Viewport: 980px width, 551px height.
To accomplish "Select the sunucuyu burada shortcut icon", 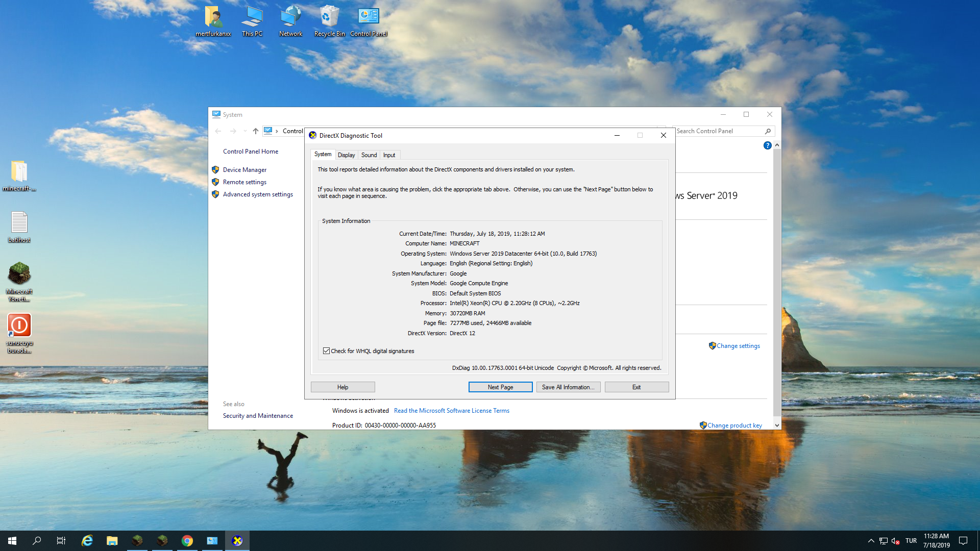I will [x=19, y=333].
